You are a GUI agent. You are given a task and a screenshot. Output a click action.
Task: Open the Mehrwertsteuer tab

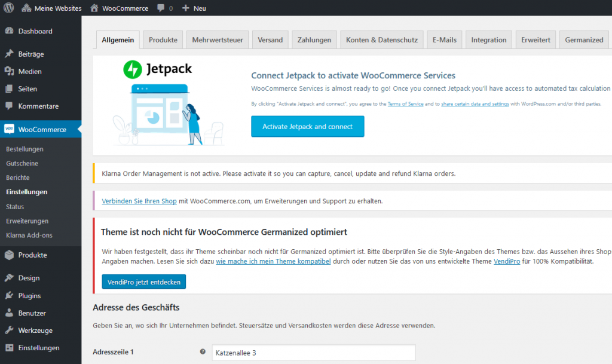tap(218, 40)
